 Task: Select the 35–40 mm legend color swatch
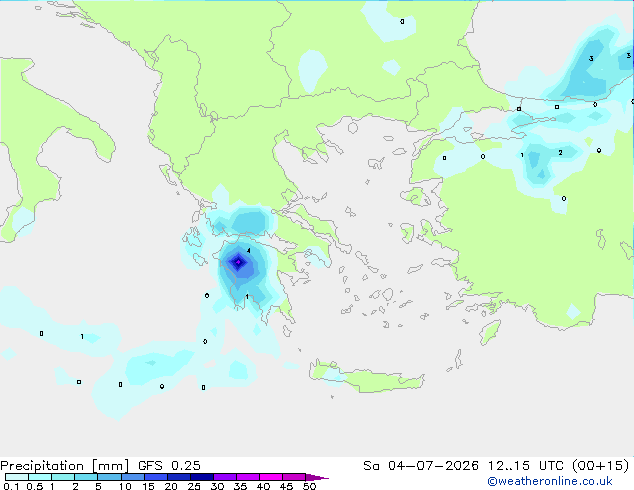point(247,477)
